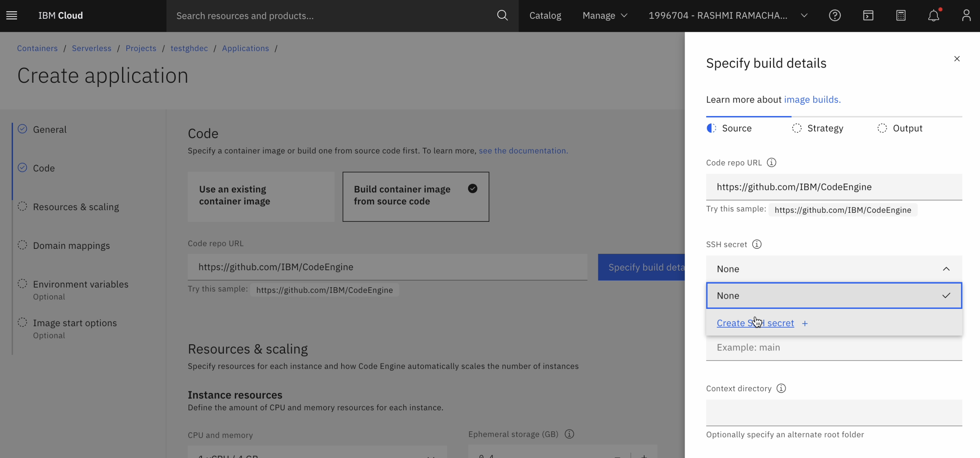Open the Containers breadcrumb link
Image resolution: width=980 pixels, height=458 pixels.
coord(37,48)
